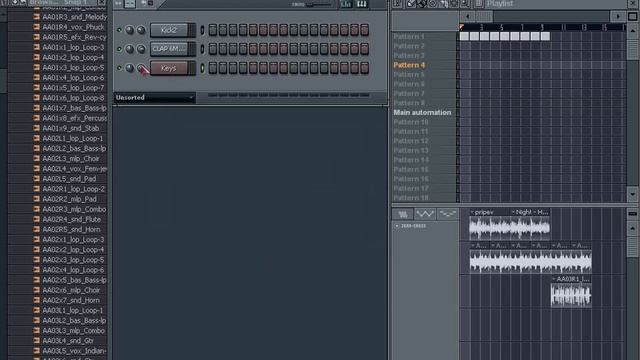Select AA01R4_vox_Phuck sample in browser
Screen dimensions: 640x360
[x=73, y=27]
